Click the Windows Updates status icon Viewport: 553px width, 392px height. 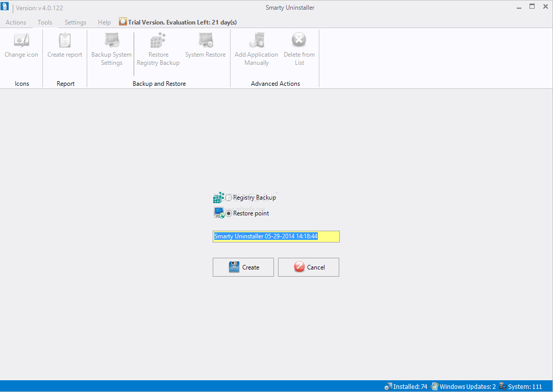point(435,387)
